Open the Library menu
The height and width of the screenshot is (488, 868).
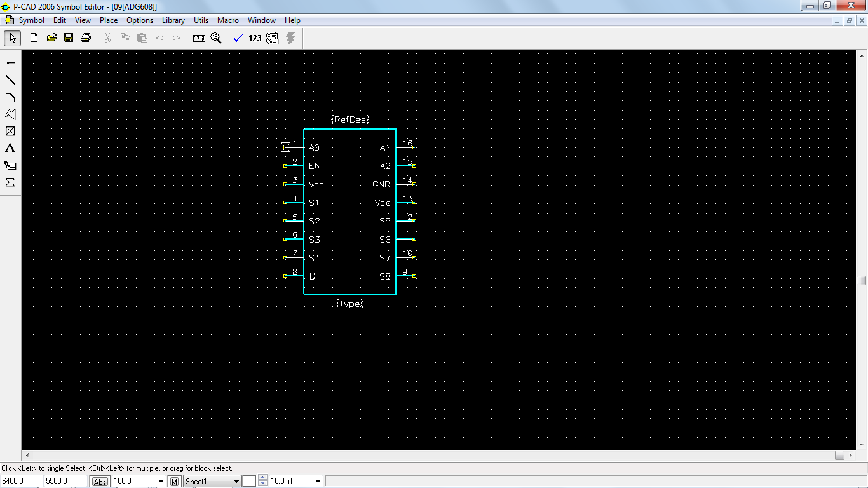tap(173, 20)
